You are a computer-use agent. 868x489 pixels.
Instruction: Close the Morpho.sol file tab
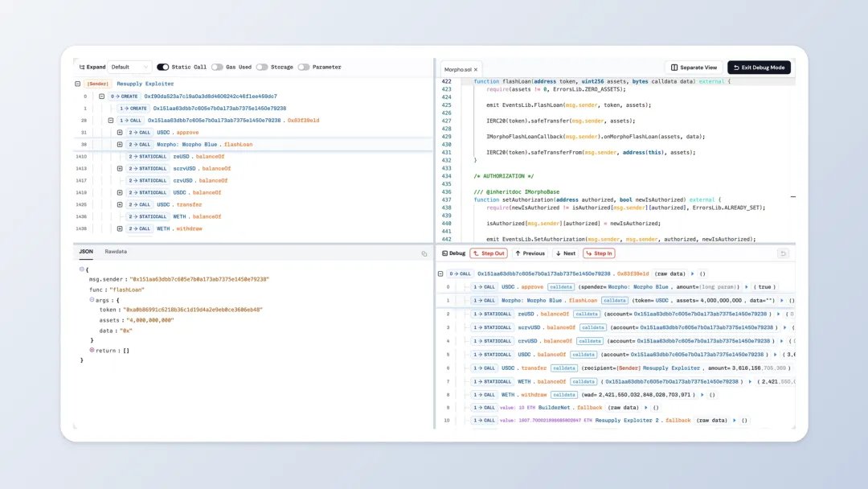click(476, 70)
